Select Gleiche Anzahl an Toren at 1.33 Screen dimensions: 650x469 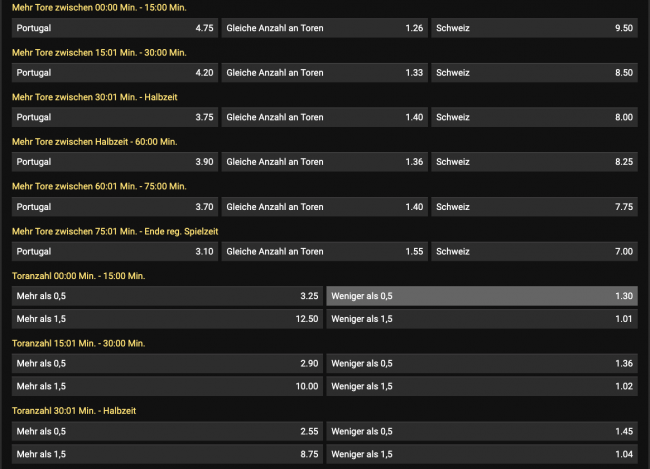(x=325, y=72)
